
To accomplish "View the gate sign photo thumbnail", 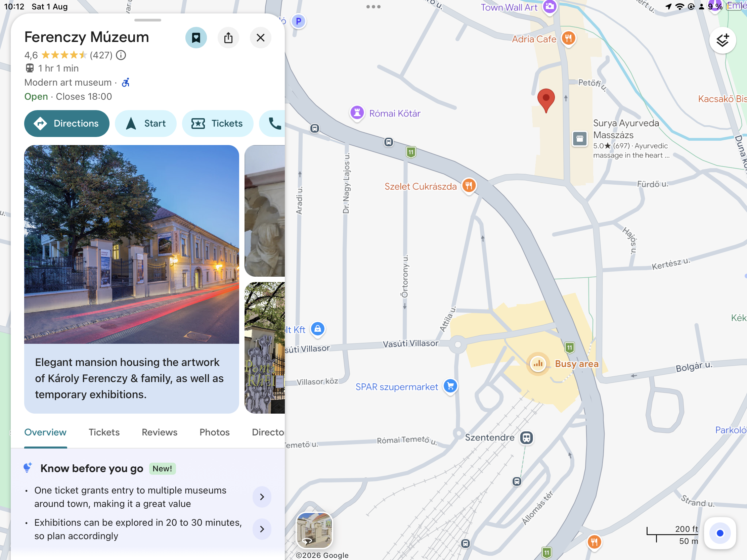I will pos(265,348).
